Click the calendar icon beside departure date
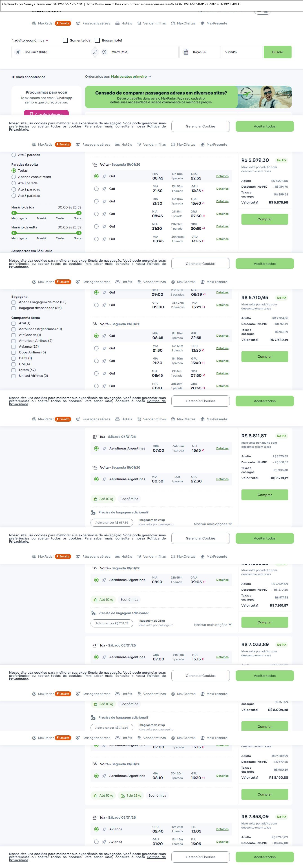Image resolution: width=303 pixels, height=868 pixels. pos(186,52)
